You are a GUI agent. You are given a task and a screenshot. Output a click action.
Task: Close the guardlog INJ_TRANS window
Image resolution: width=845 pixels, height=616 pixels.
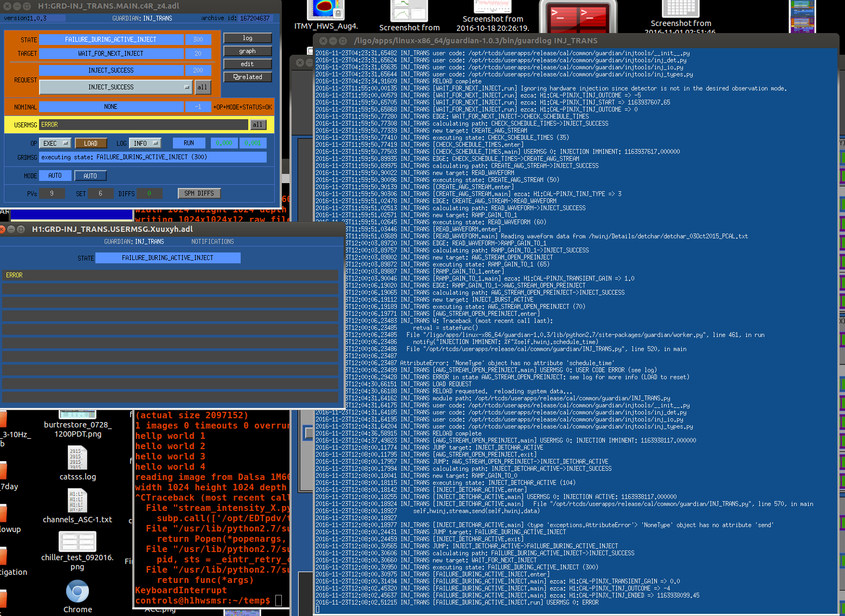(323, 41)
